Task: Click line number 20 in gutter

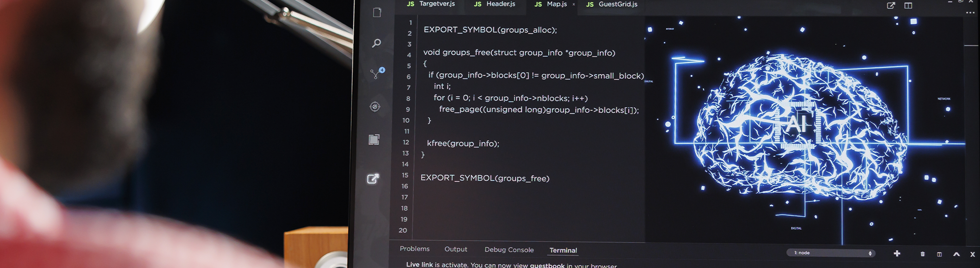Action: (403, 230)
